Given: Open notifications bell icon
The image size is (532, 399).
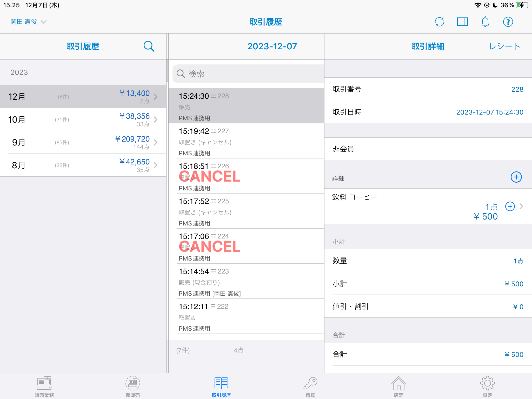Looking at the screenshot, I should [485, 22].
